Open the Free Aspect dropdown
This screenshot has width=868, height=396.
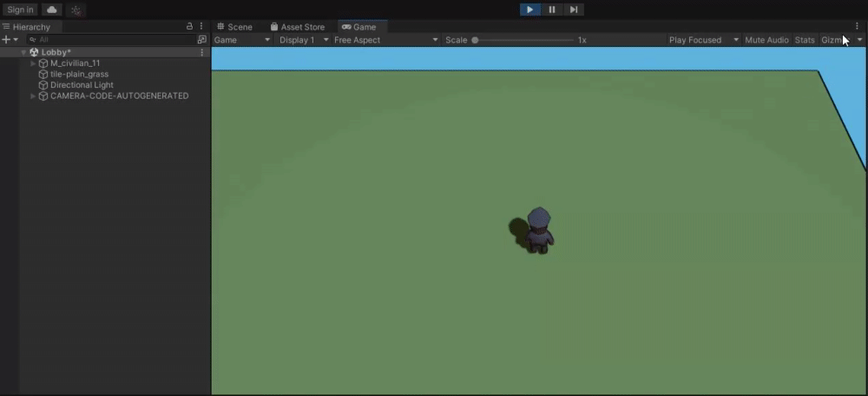point(386,40)
